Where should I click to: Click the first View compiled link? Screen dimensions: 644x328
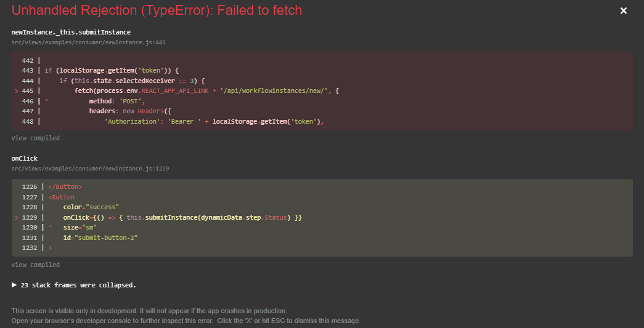point(35,138)
